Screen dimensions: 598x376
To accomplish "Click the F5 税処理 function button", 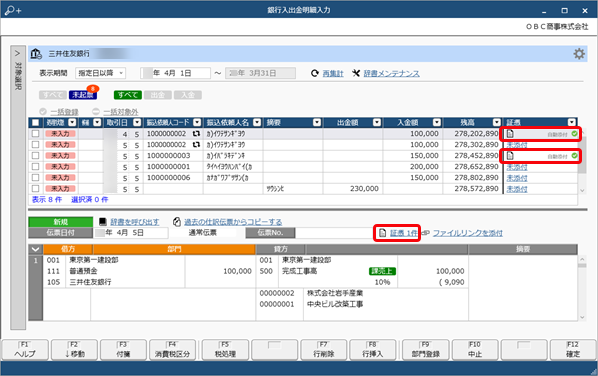I will pyautogui.click(x=225, y=350).
